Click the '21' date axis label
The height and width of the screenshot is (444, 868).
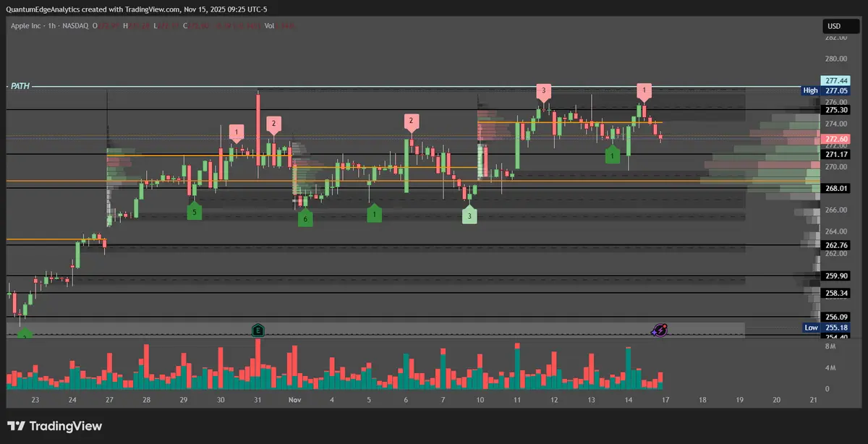[x=813, y=399]
